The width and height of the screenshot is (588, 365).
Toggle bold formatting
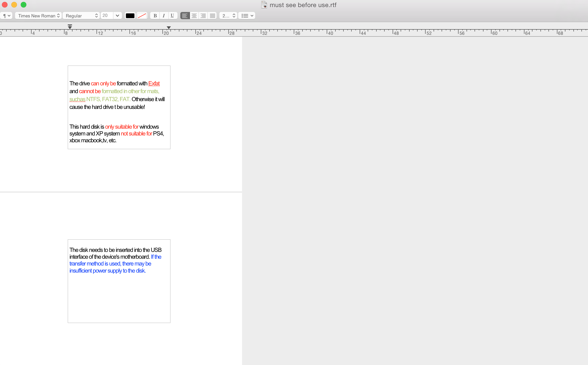point(155,16)
